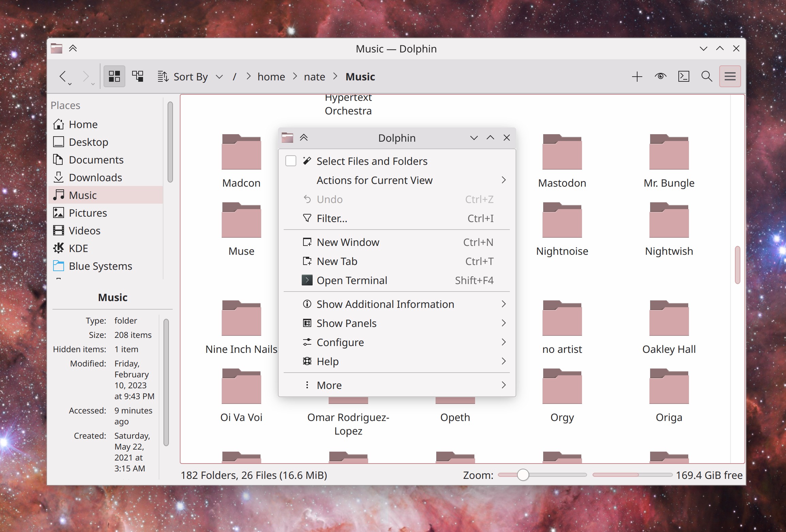
Task: Open Desktop in Places panel
Action: click(x=106, y=142)
